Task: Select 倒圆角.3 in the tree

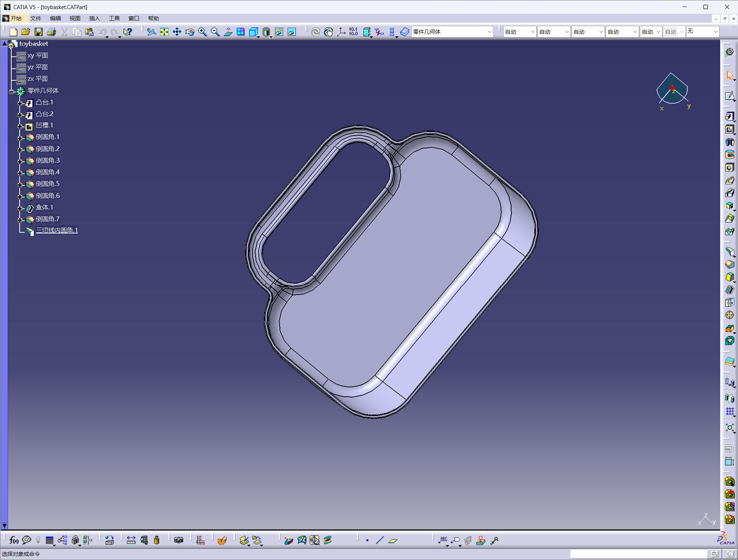Action: point(48,160)
